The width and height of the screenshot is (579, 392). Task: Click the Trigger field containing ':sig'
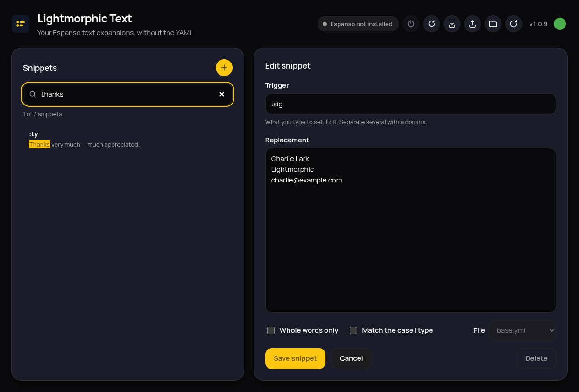pyautogui.click(x=410, y=104)
